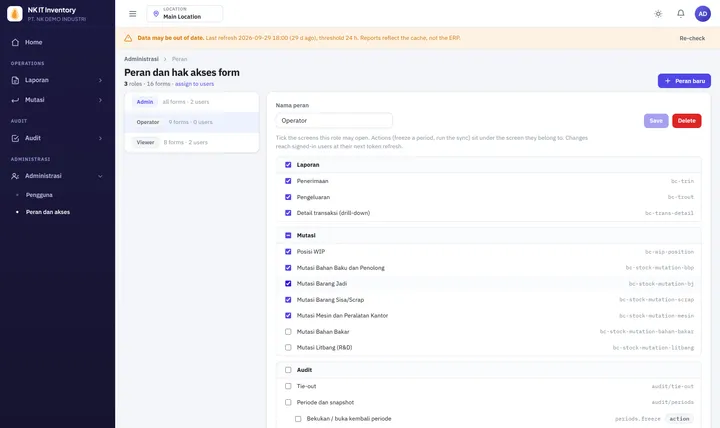Click the bc-trin code label
The image size is (720, 428).
point(682,181)
